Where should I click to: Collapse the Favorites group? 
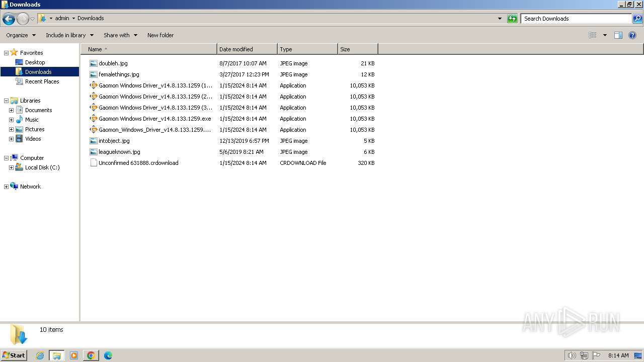pos(6,53)
